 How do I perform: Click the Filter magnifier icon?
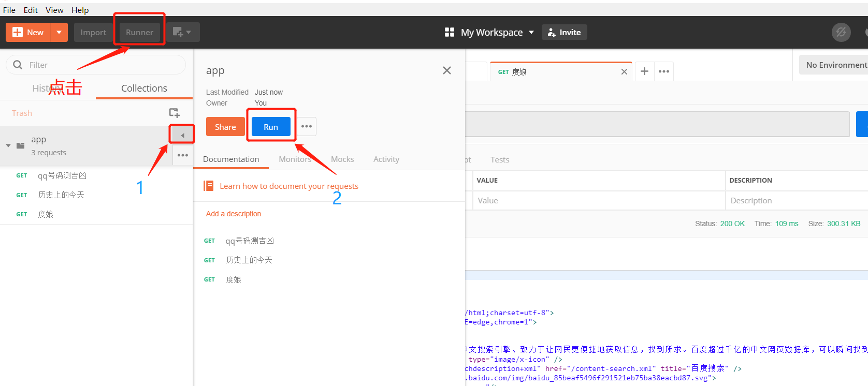(x=18, y=65)
